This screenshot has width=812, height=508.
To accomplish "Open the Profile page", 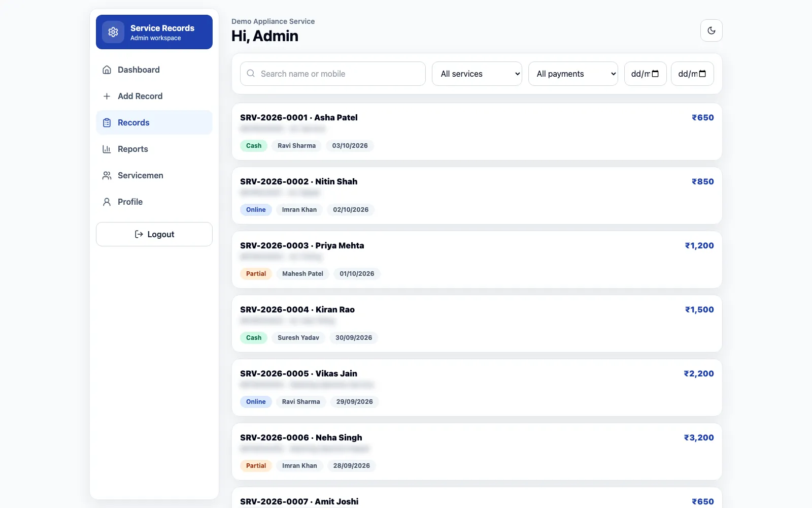I will [154, 202].
